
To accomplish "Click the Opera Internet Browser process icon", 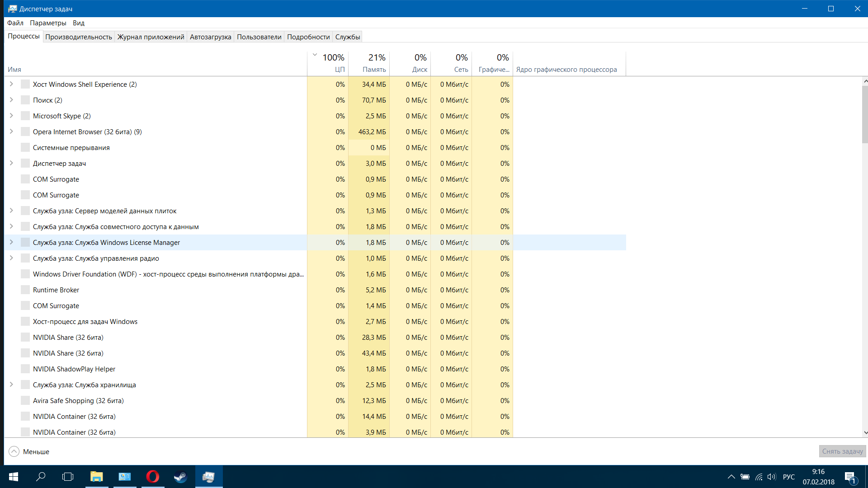I will point(25,131).
